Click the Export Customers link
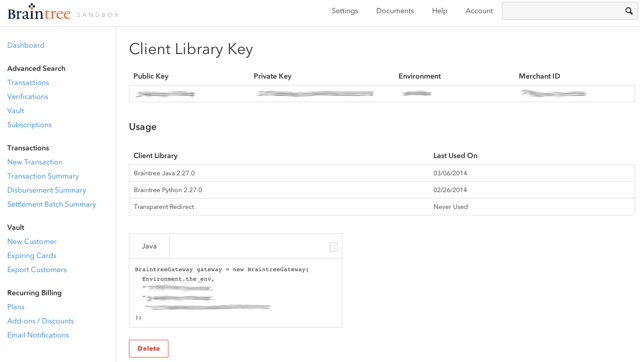The width and height of the screenshot is (640, 362). pyautogui.click(x=37, y=270)
